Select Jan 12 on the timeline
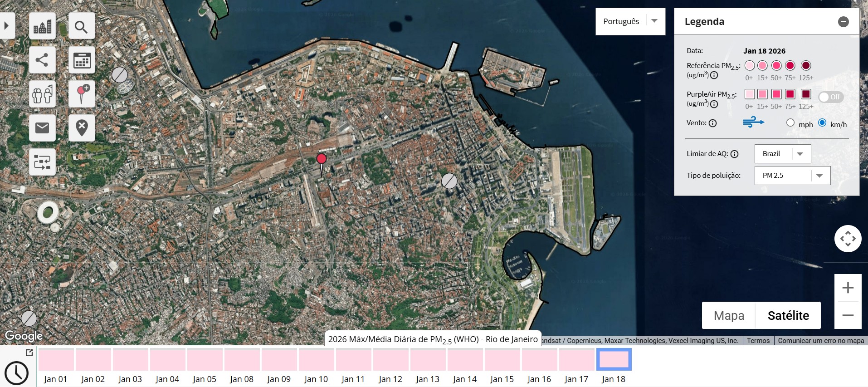This screenshot has height=387, width=868. [390, 360]
